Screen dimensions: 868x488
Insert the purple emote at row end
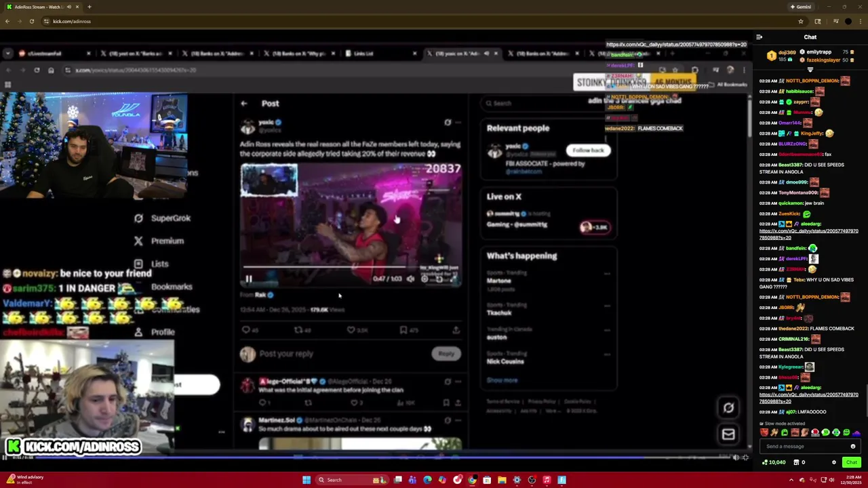(856, 432)
